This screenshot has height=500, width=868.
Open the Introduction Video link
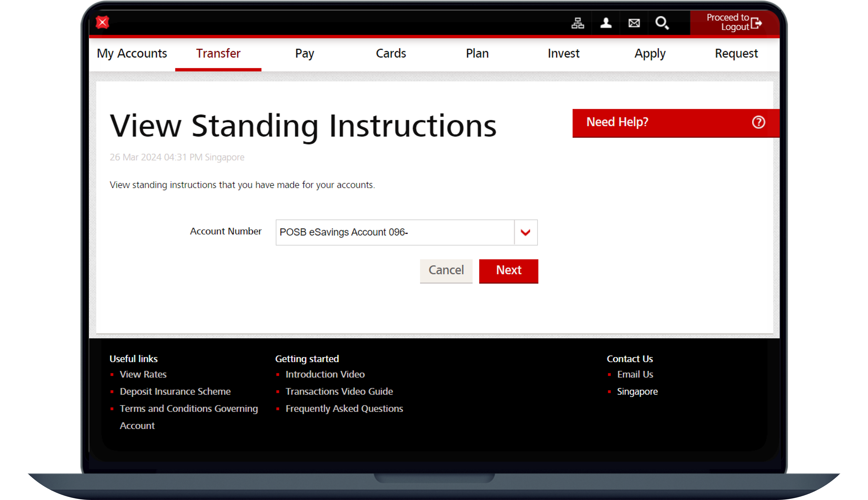pyautogui.click(x=325, y=374)
